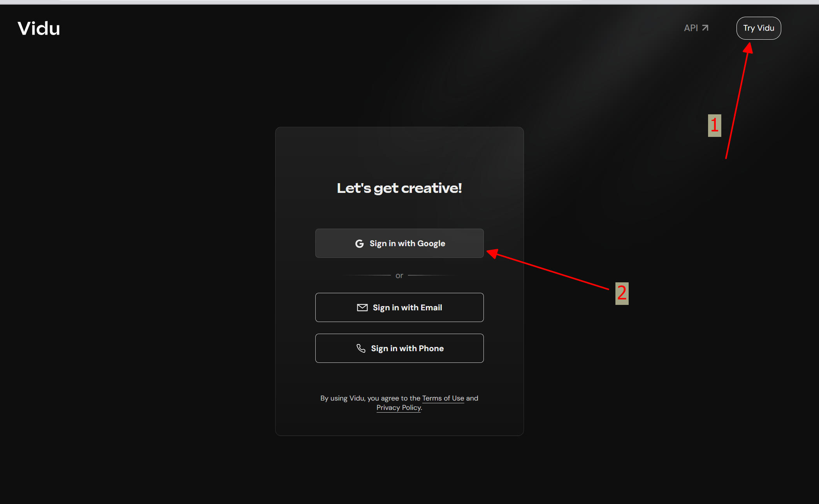Click the "or" divider text
Screen dimensions: 819x504
pyautogui.click(x=399, y=276)
